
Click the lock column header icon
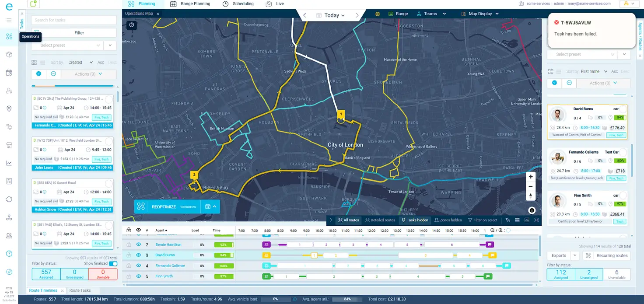click(x=129, y=230)
